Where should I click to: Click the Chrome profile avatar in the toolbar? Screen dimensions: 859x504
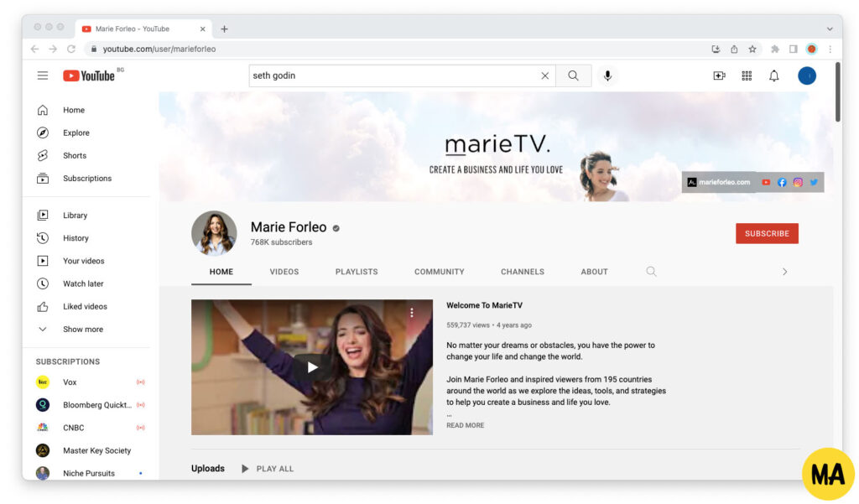811,49
